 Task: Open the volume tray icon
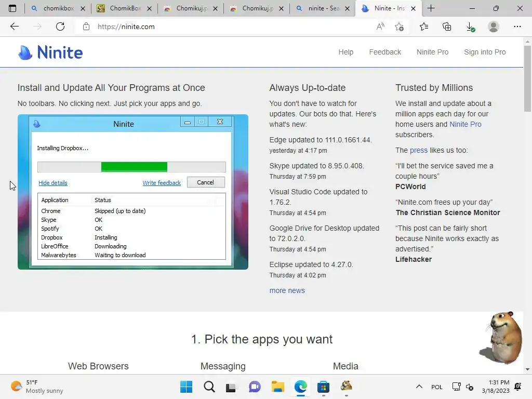[x=470, y=387]
